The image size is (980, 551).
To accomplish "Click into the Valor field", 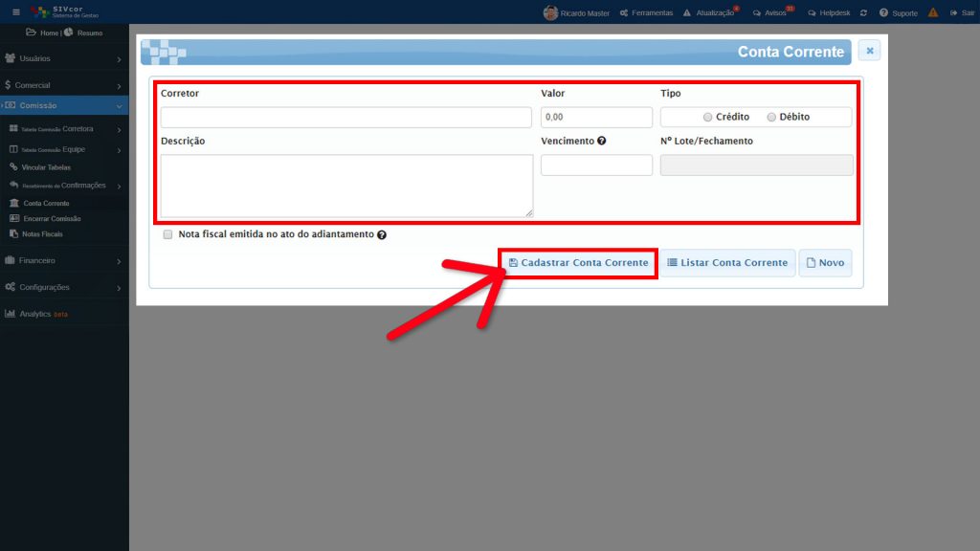I will pos(596,117).
